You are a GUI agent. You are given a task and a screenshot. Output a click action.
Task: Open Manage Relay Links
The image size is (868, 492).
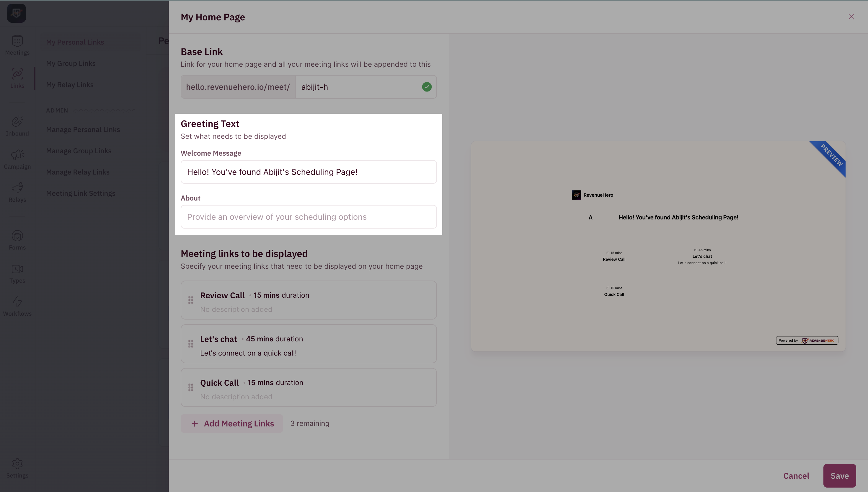pos(78,172)
